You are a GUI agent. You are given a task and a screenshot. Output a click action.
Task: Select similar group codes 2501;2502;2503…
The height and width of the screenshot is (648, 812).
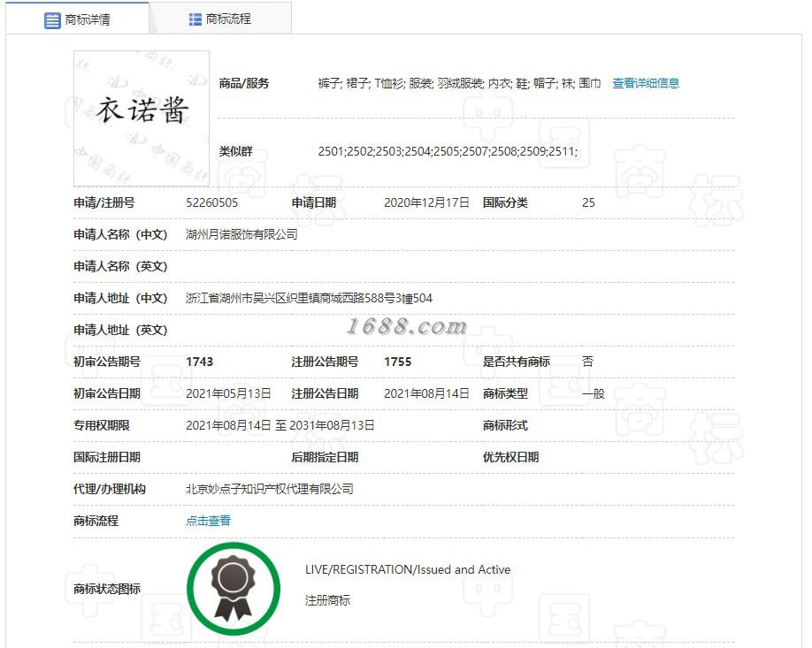tap(448, 152)
